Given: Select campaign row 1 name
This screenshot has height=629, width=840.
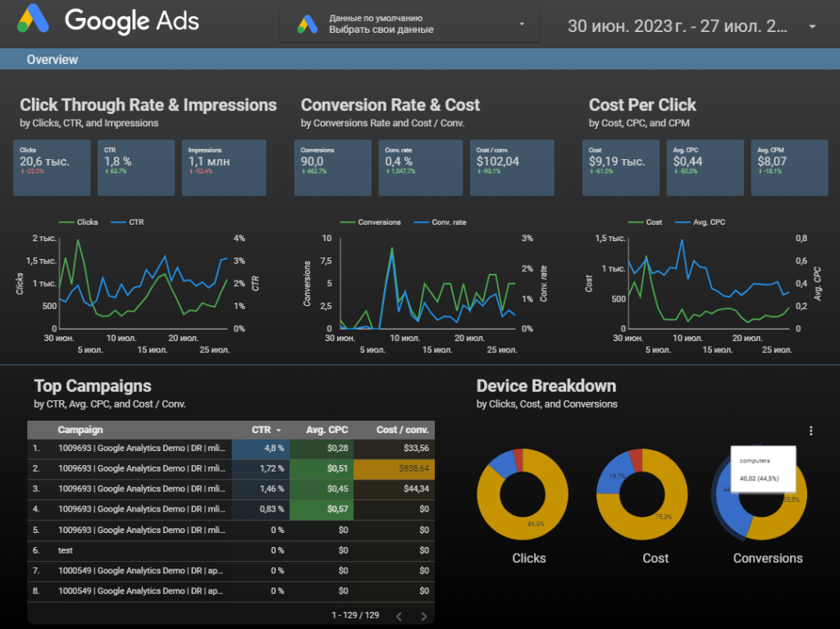Looking at the screenshot, I should coord(142,448).
